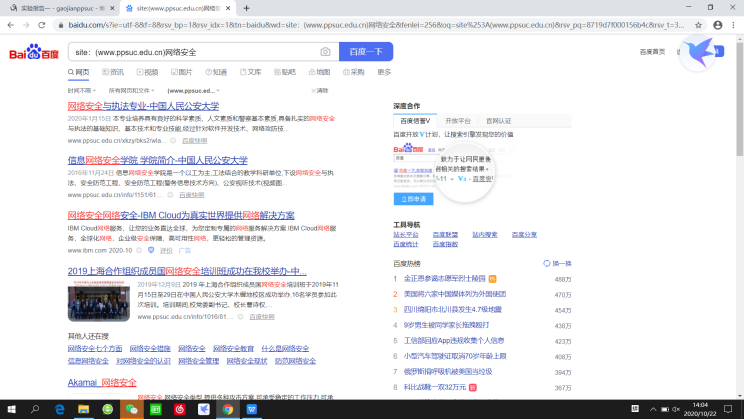This screenshot has height=419, width=745.
Task: Click the group photo result thumbnail
Action: tap(98, 301)
